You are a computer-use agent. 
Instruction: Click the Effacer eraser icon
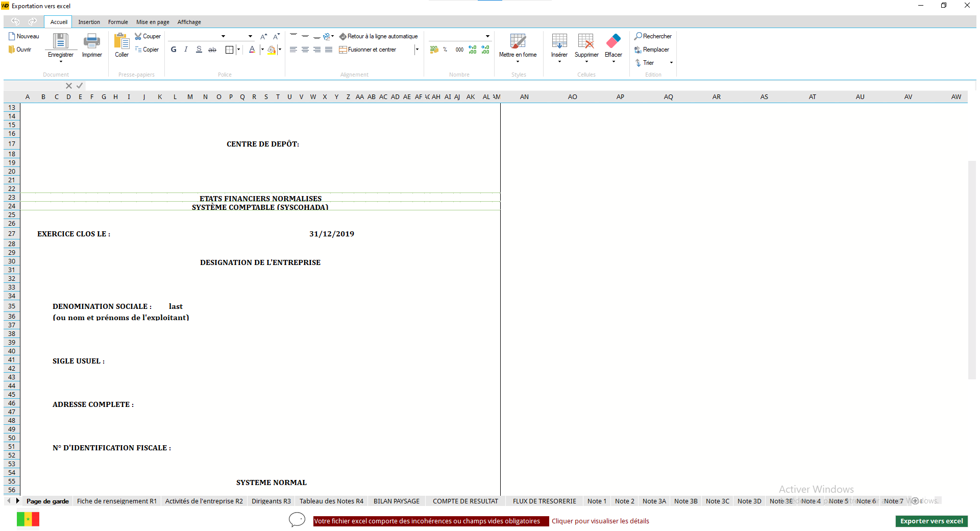point(613,41)
